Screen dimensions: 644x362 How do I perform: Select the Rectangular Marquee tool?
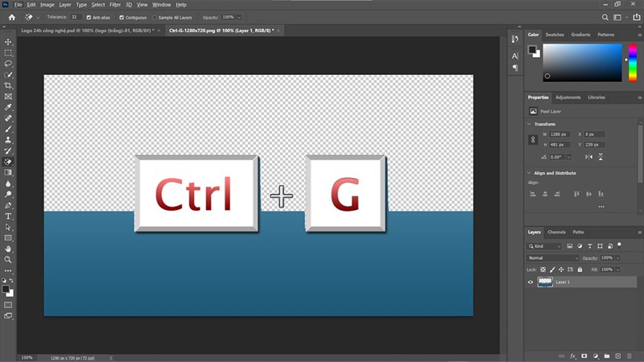8,53
